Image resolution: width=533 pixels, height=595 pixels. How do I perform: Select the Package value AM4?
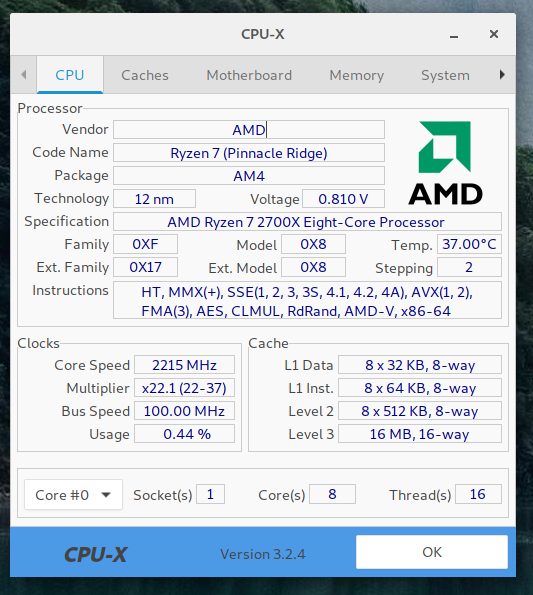pos(249,176)
